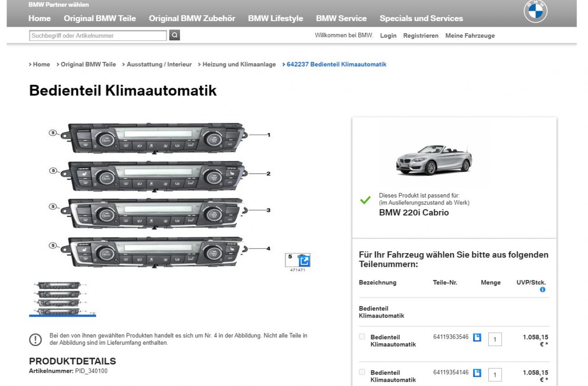
Task: Go to the Ausstattung / Interieur breadcrumb
Action: click(x=159, y=64)
